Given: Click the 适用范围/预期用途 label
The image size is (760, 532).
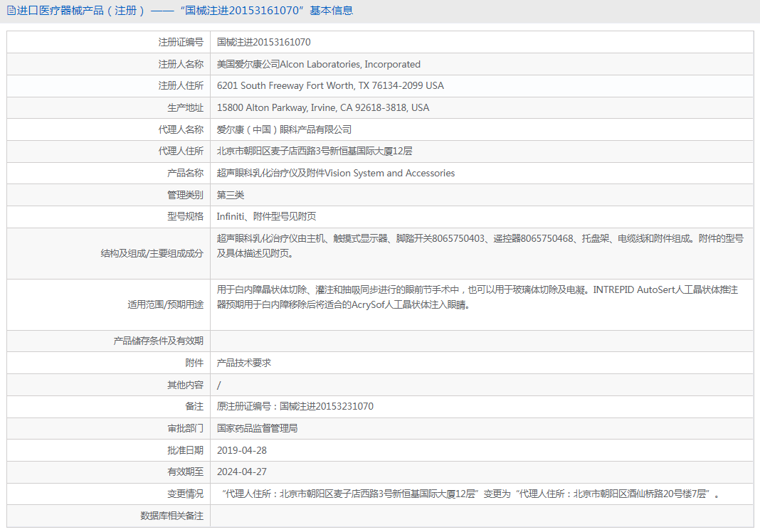Looking at the screenshot, I should click(165, 304).
